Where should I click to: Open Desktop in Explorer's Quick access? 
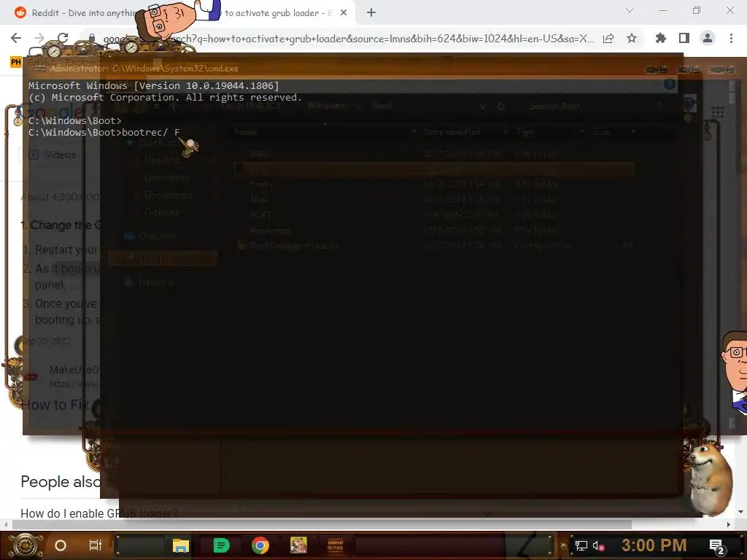[x=162, y=160]
